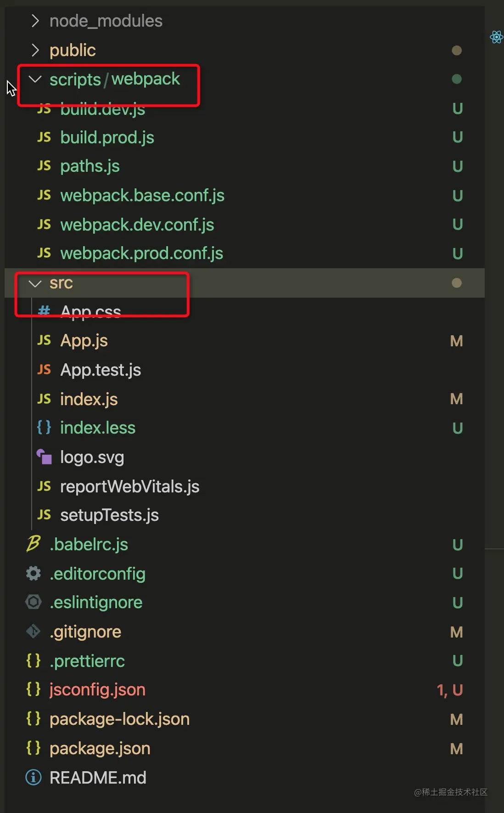This screenshot has height=813, width=504.
Task: Click the CSS hash icon beside App.css
Action: [x=44, y=311]
